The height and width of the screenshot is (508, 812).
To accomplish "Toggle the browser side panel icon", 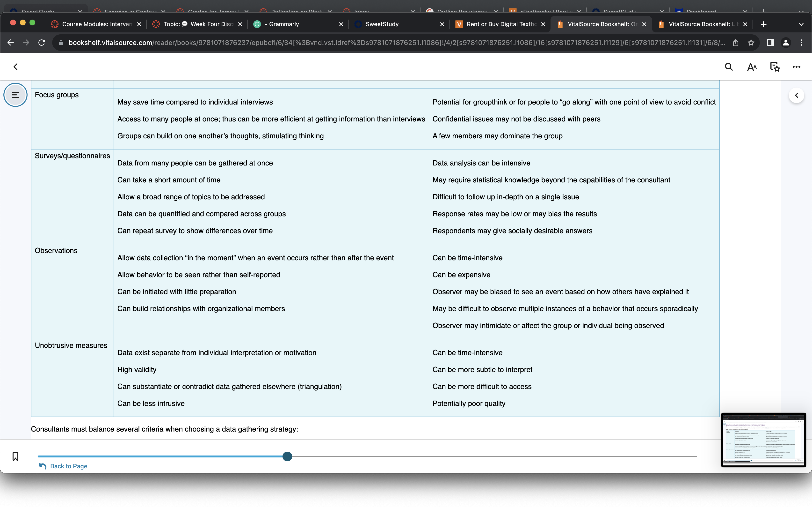I will [770, 43].
